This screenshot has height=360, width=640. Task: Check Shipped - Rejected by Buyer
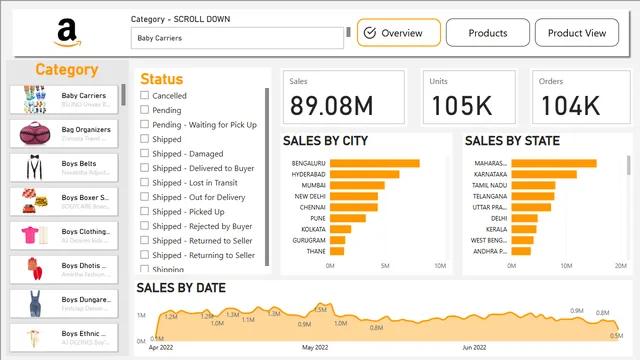144,226
